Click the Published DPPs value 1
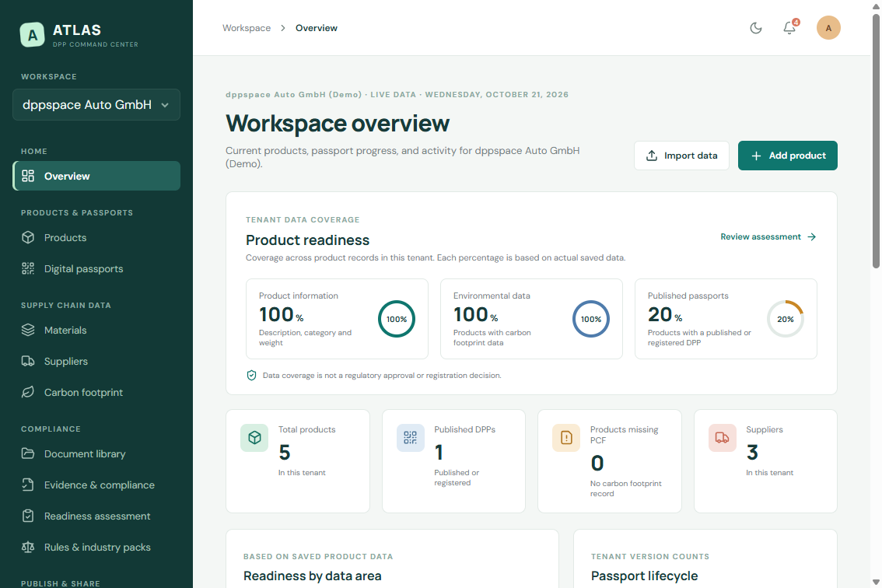Viewport: 882px width, 588px height. 439,453
